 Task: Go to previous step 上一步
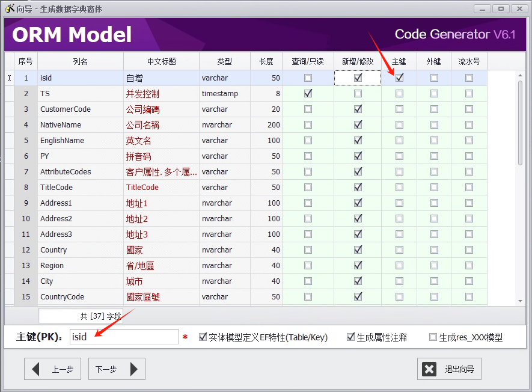click(52, 369)
